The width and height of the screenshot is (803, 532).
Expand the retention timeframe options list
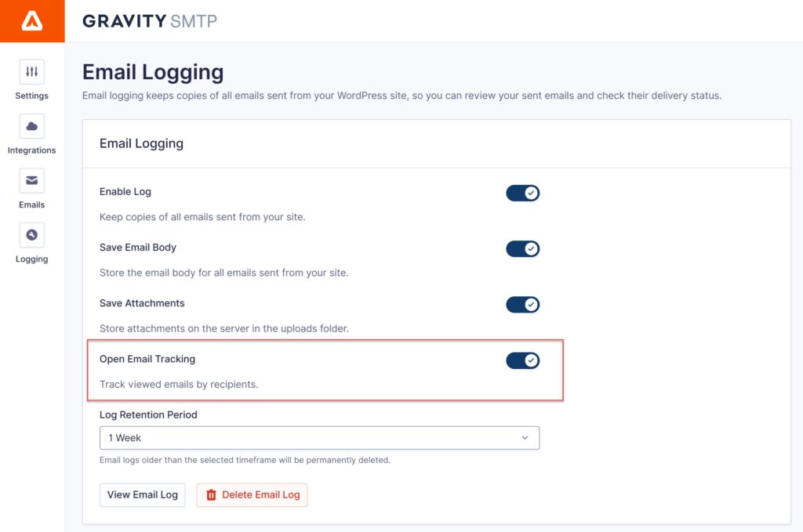[319, 437]
